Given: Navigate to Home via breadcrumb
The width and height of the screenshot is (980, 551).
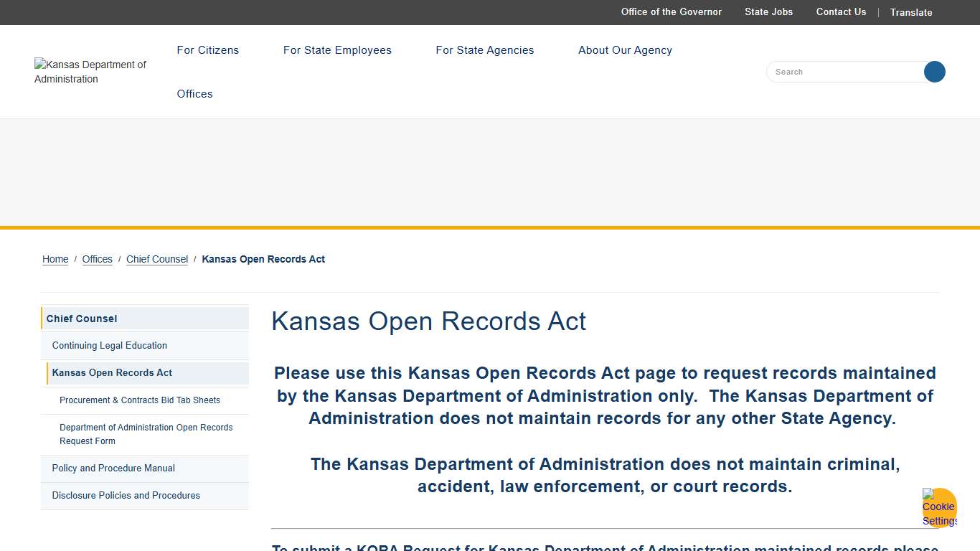Looking at the screenshot, I should [x=55, y=259].
